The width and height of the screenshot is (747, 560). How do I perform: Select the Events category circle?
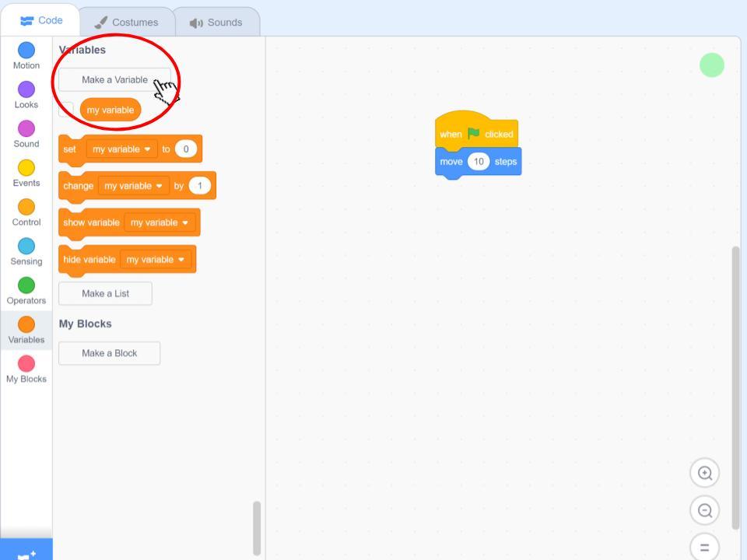tap(26, 168)
